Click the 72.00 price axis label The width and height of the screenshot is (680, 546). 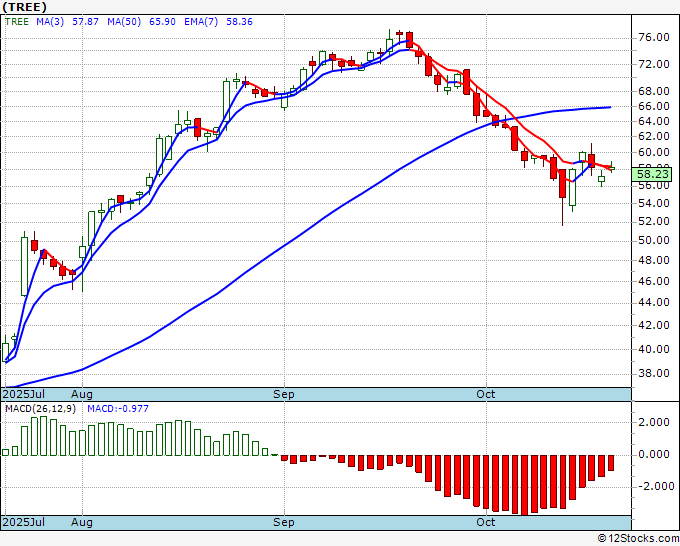pos(654,65)
